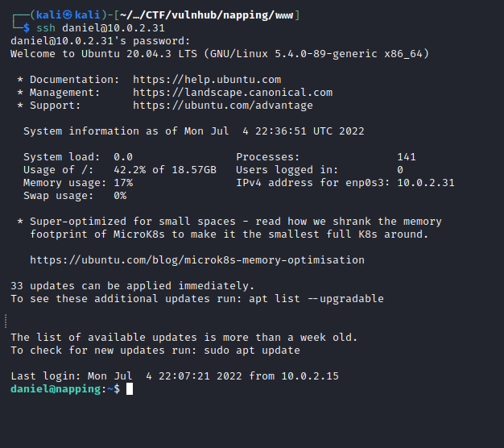Open the microk8s-memory-optimisation blog URL
The height and width of the screenshot is (448, 504).
point(197,260)
